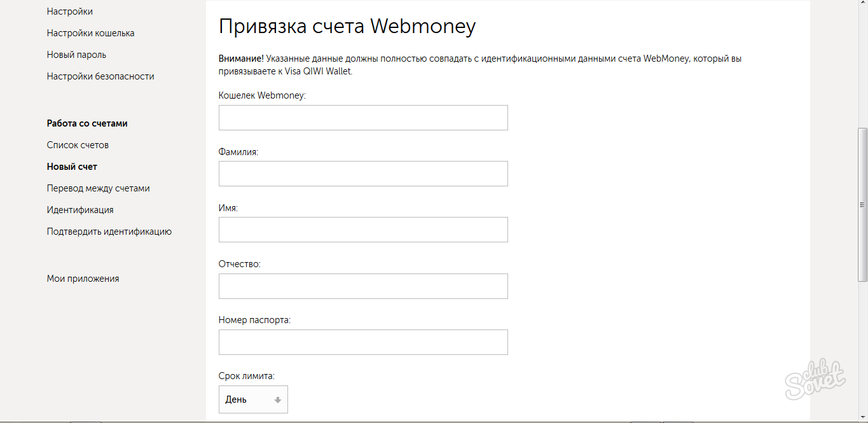Select the Новый счет menu item

[x=72, y=167]
